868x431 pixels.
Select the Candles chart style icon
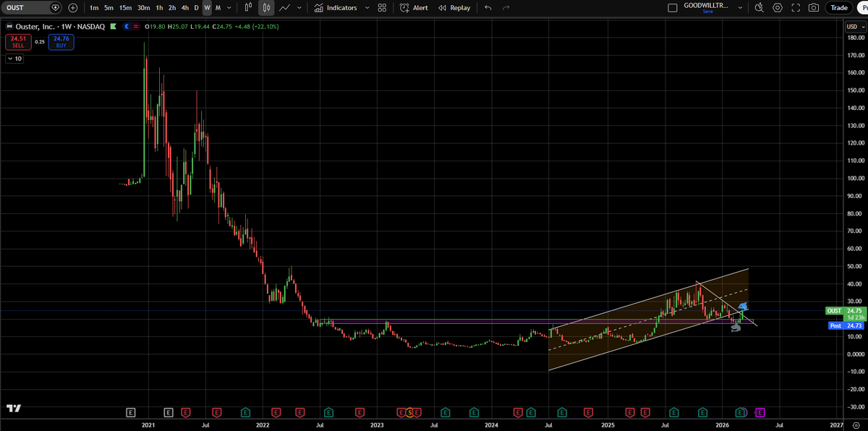tap(266, 8)
